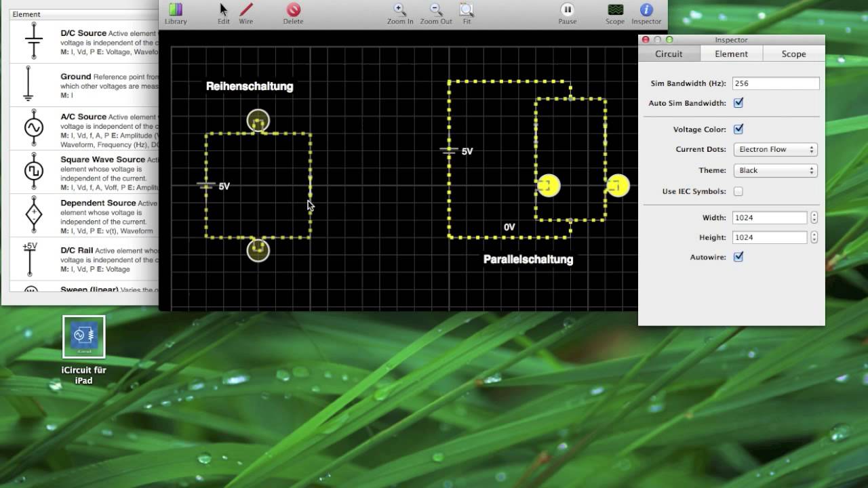
Task: Click the Sim Bandwidth input field
Action: coord(776,83)
